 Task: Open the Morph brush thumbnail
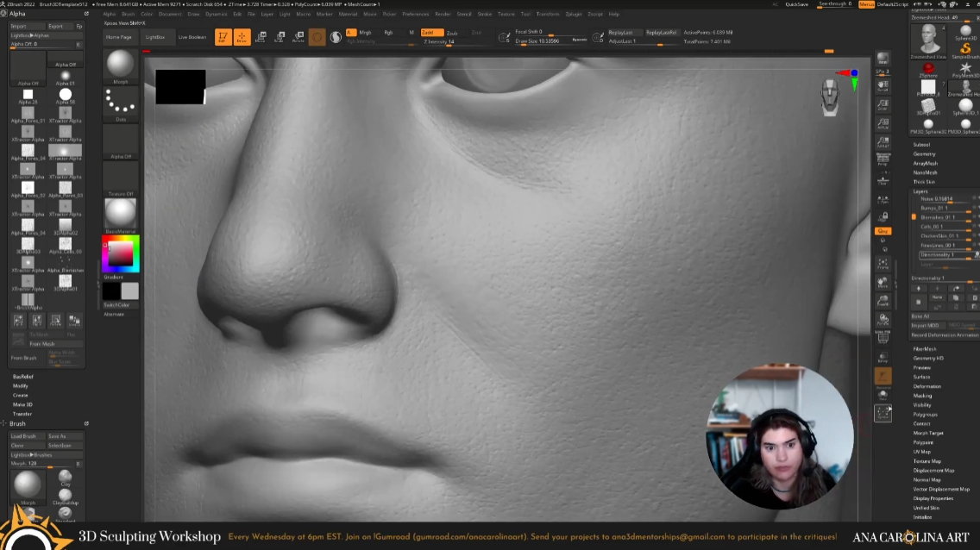(x=120, y=66)
